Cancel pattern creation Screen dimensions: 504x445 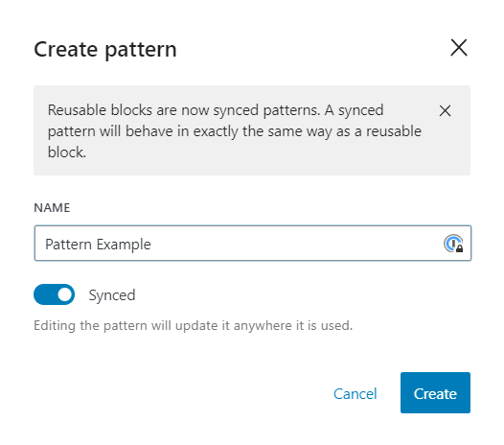pos(355,393)
